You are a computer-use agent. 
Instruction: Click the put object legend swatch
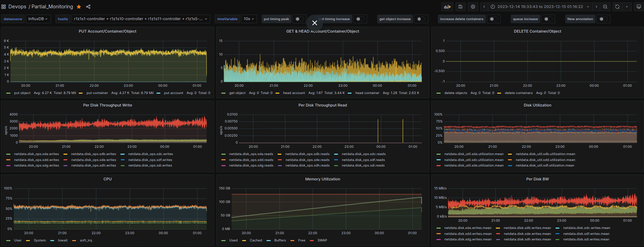click(x=9, y=93)
